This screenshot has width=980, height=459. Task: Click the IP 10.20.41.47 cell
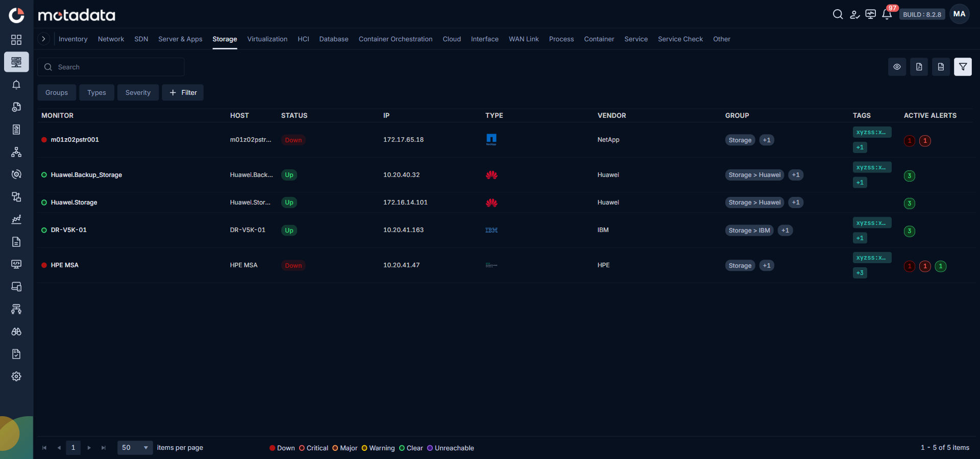coord(402,265)
